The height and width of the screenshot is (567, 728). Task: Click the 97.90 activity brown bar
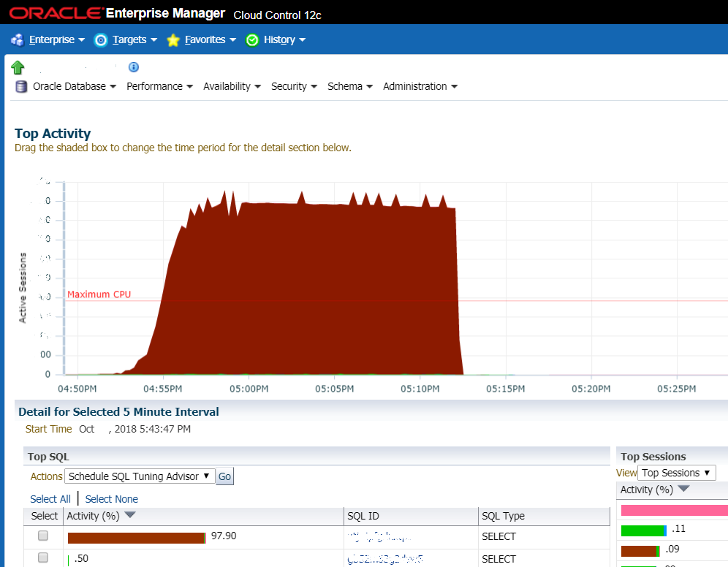tap(137, 538)
